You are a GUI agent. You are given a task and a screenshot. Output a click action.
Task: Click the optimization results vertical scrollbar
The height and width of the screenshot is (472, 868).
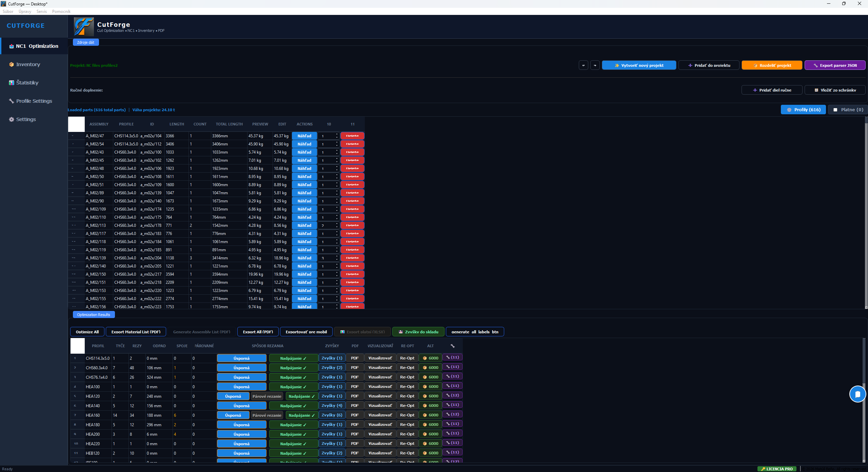(864, 400)
